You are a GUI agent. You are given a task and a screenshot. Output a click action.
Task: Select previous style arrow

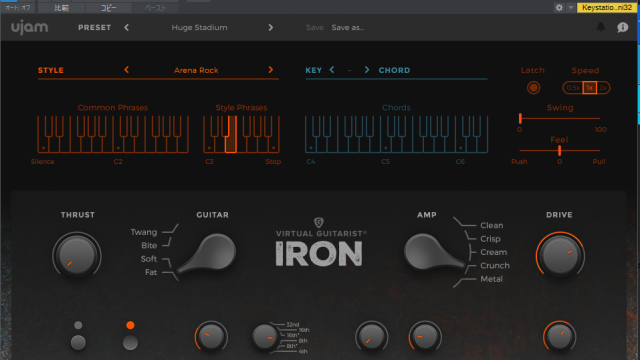click(x=127, y=70)
